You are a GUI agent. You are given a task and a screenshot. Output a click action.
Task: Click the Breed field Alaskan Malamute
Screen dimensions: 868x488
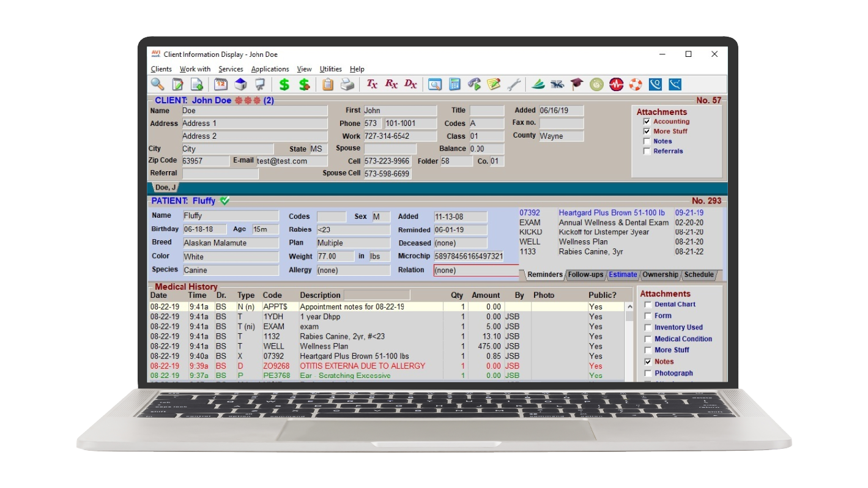click(x=231, y=243)
